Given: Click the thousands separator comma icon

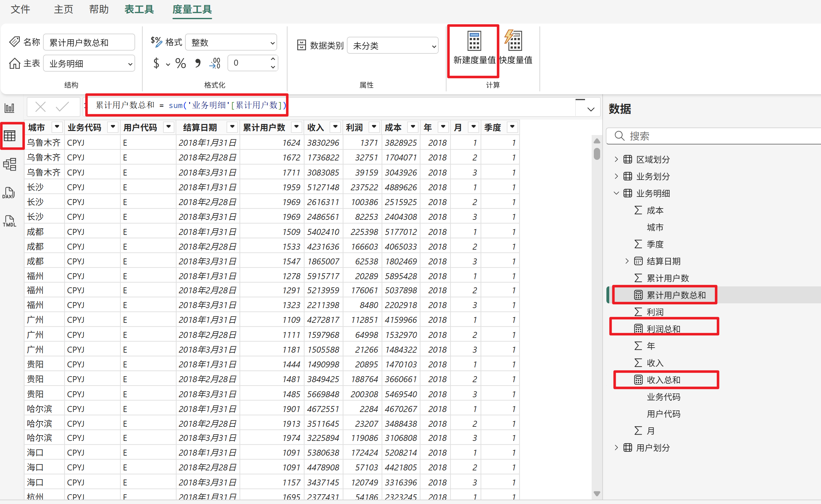Looking at the screenshot, I should [198, 63].
